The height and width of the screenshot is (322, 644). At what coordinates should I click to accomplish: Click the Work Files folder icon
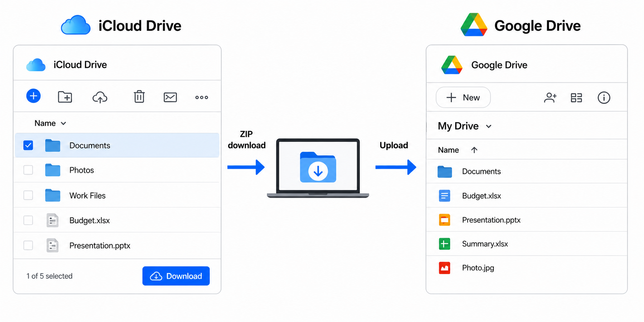click(x=53, y=195)
